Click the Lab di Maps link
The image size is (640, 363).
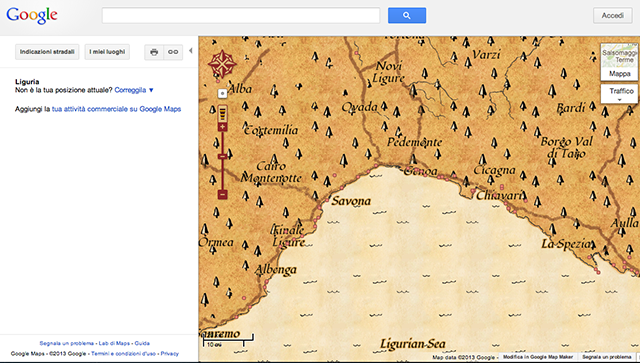114,343
